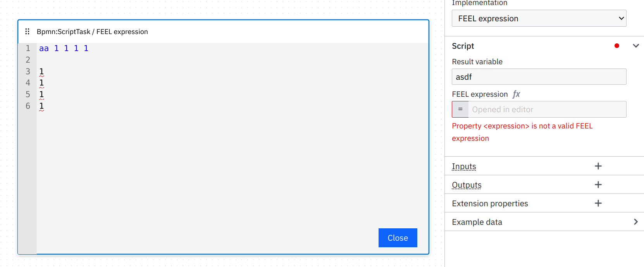The height and width of the screenshot is (267, 644).
Task: Collapse the Script section via its chevron
Action: point(636,46)
